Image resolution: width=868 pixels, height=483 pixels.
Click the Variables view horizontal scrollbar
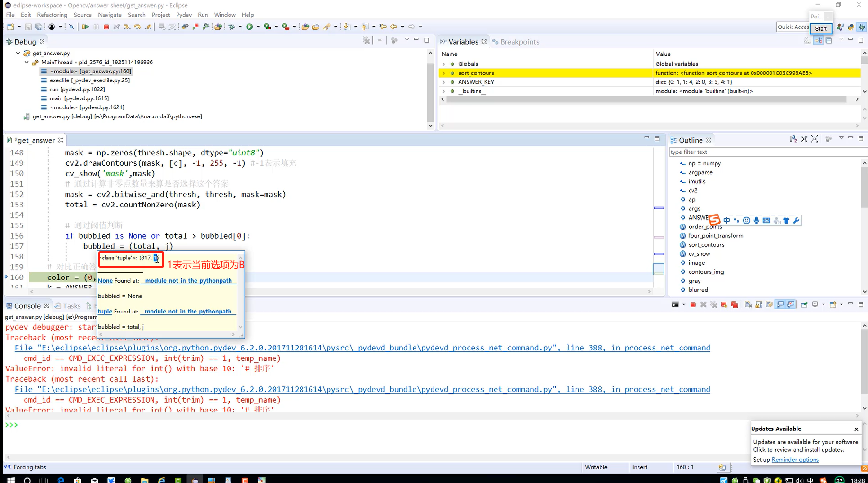646,99
